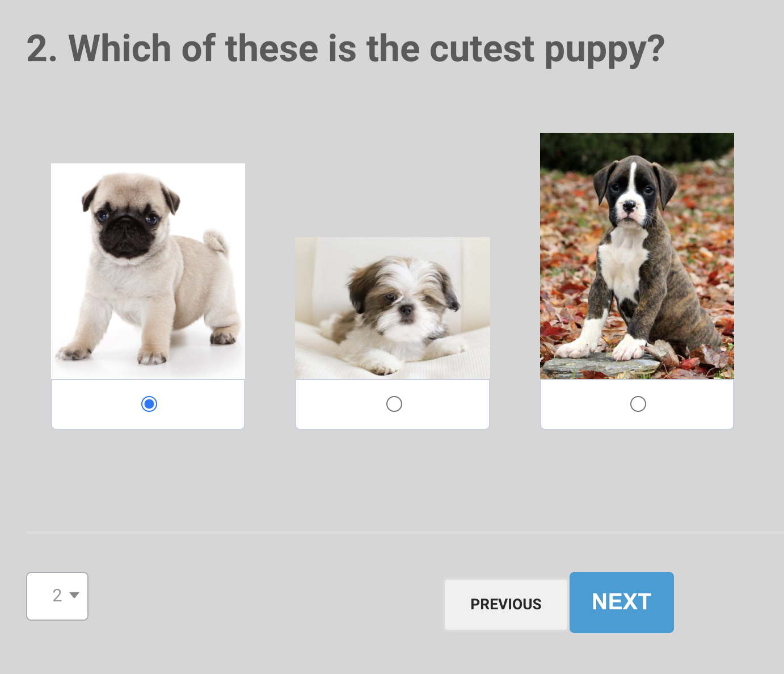This screenshot has width=784, height=674.
Task: Click the pug puppy photo
Action: (148, 271)
